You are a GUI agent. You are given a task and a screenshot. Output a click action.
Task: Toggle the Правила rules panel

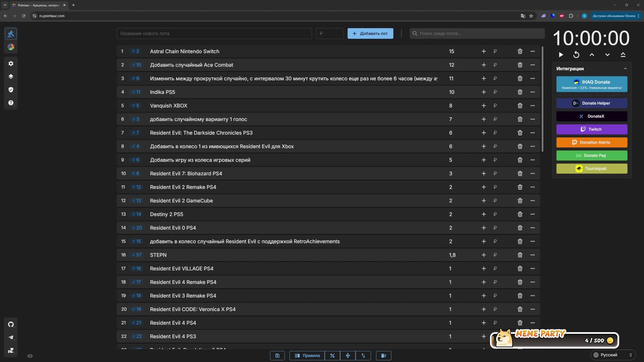click(307, 356)
